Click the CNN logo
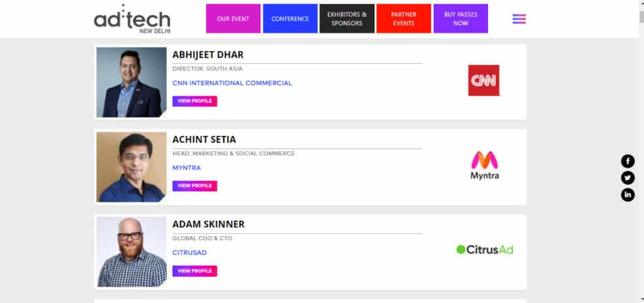The height and width of the screenshot is (303, 644). [x=484, y=80]
